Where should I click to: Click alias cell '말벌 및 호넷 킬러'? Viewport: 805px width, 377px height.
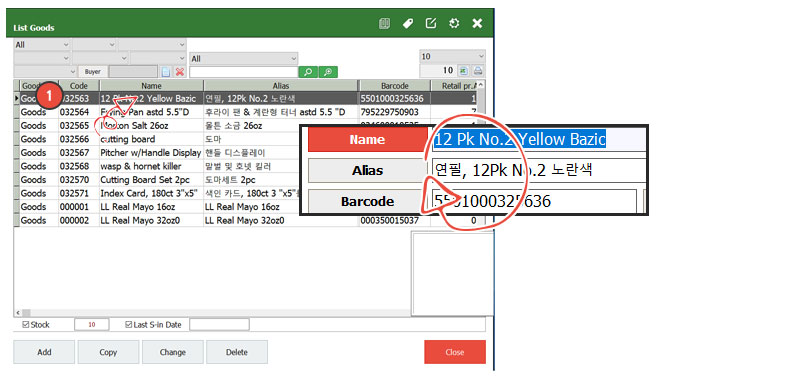tap(252, 166)
